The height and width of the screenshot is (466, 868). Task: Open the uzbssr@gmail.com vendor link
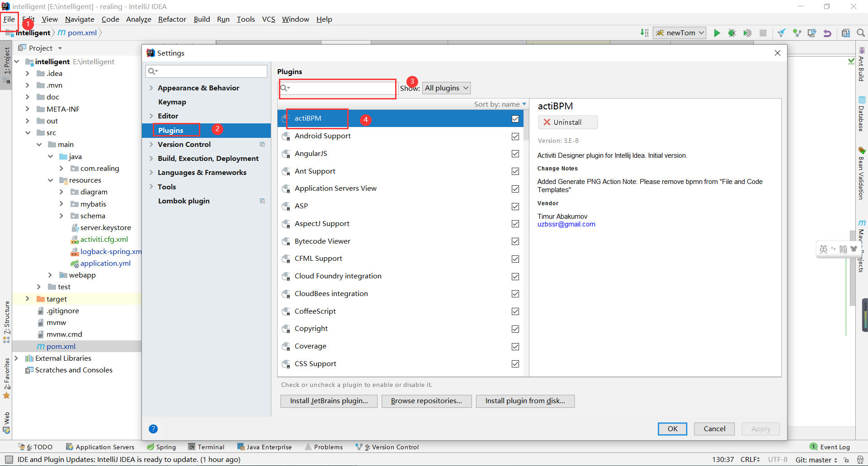pos(566,225)
